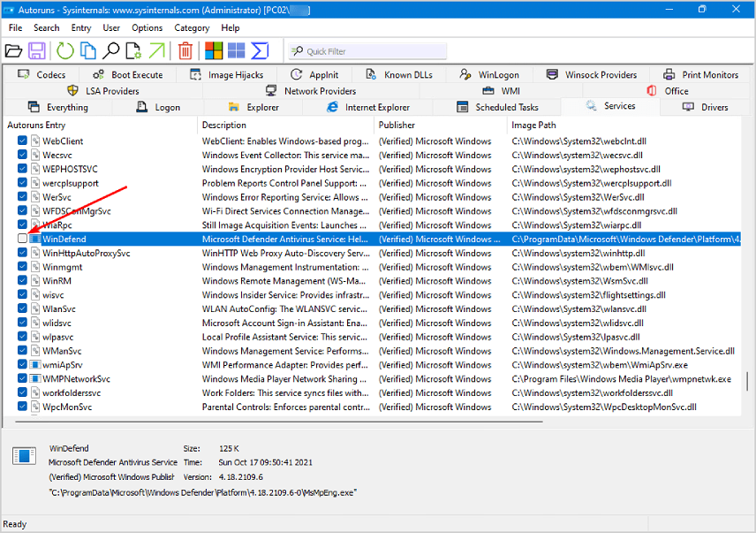756x533 pixels.
Task: Uncheck the WinHttpAutoProxySvc checkbox
Action: pyautogui.click(x=22, y=252)
